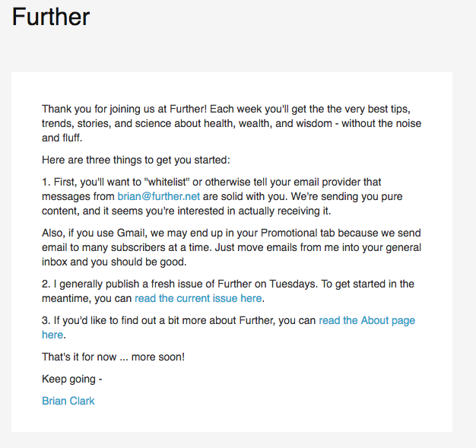Click the 'We're sending you pure' text
Viewport: 476px width, 448px height.
(347, 196)
